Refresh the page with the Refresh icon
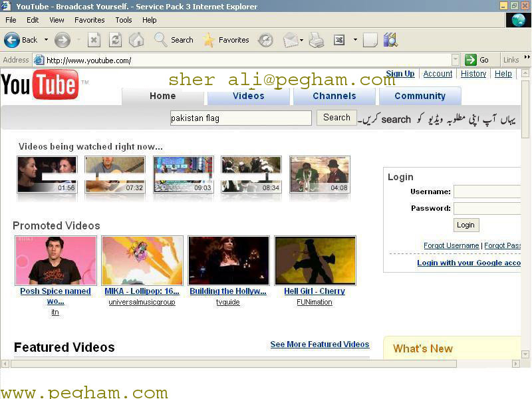Viewport: 532px width, 399px height. tap(115, 40)
